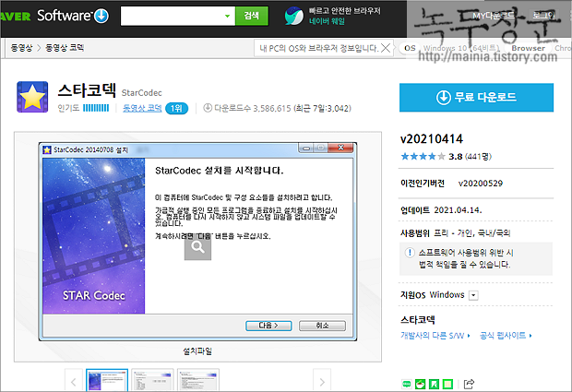Click the 스타코덱 developer heading on the right
This screenshot has height=392, width=572.
point(418,320)
